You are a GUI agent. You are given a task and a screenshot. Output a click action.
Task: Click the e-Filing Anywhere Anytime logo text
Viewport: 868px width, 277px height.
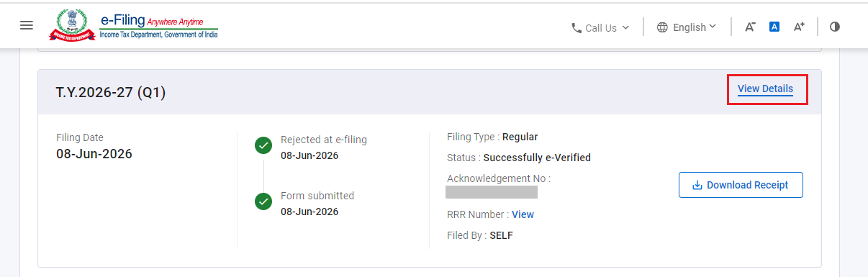[x=158, y=26]
